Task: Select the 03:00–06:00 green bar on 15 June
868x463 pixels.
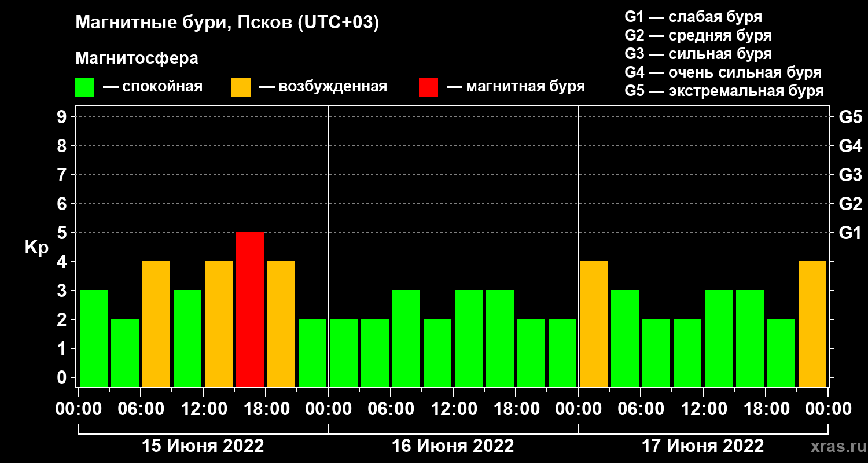Action: (x=125, y=353)
